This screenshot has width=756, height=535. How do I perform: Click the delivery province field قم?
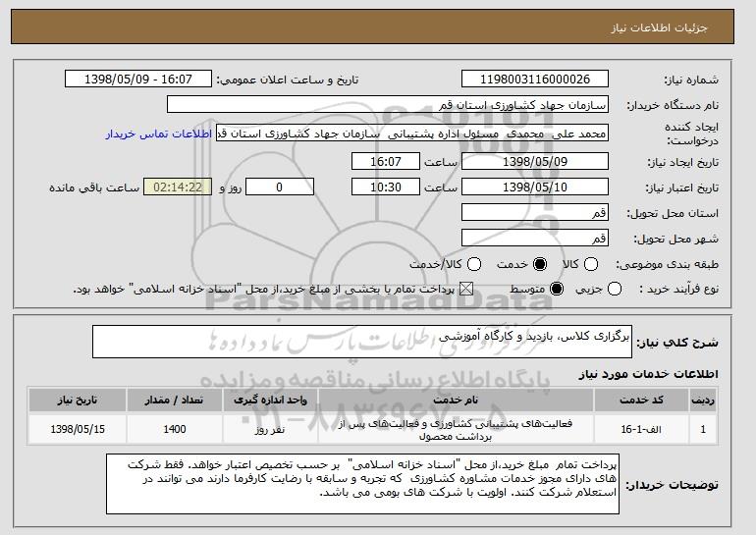coord(535,213)
